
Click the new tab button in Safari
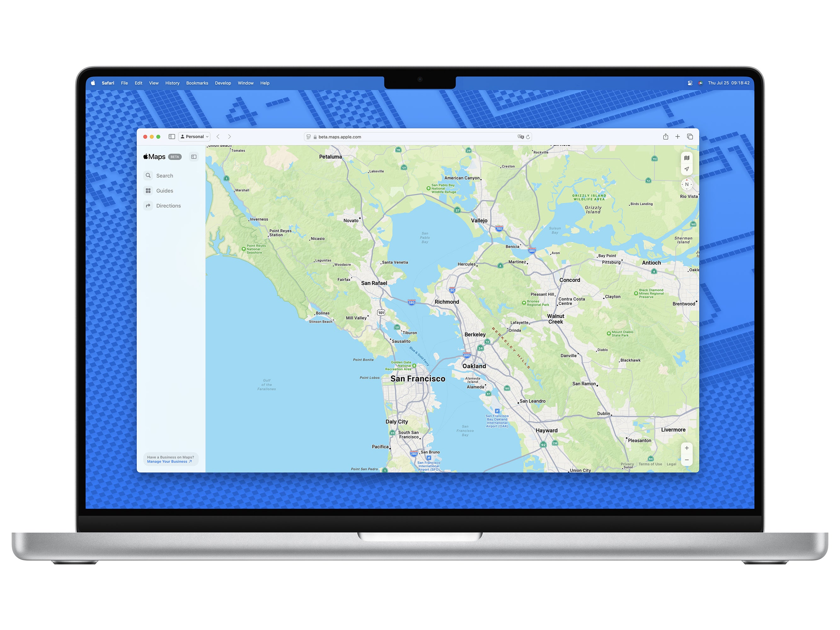[677, 136]
